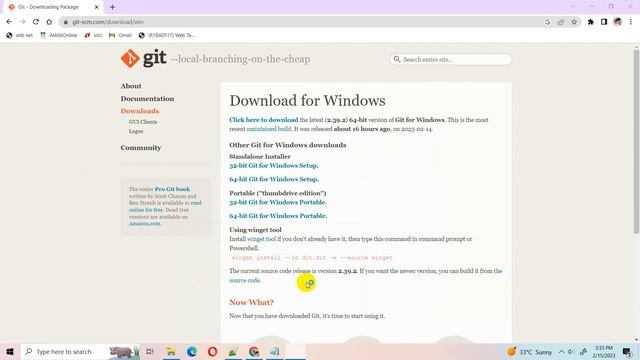Download 64-bit Git for Windows Setup
This screenshot has width=640, height=360.
pyautogui.click(x=274, y=179)
